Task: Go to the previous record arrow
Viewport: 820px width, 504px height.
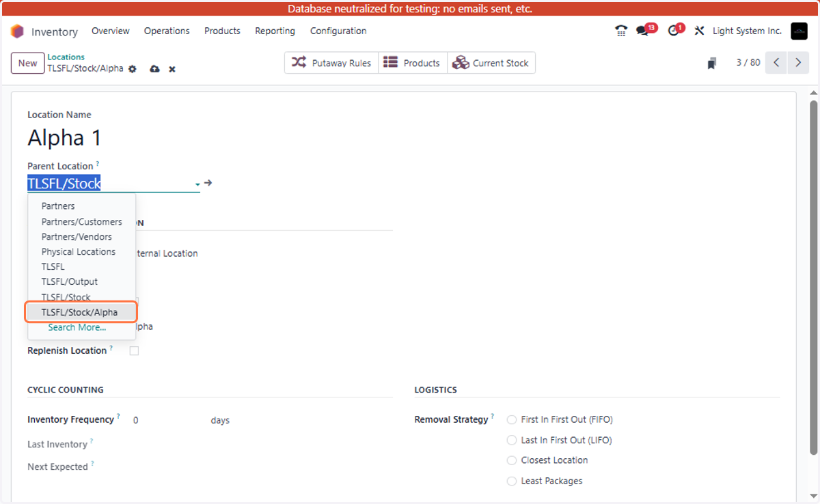Action: [776, 63]
